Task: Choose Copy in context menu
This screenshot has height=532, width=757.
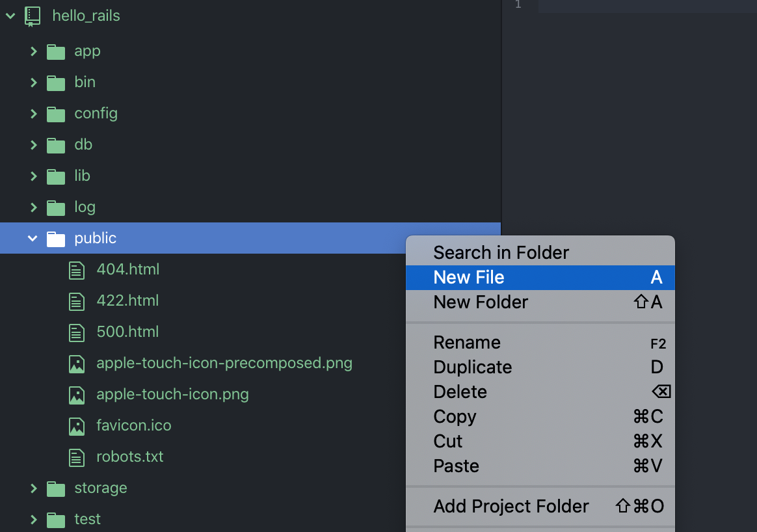Action: [540, 417]
